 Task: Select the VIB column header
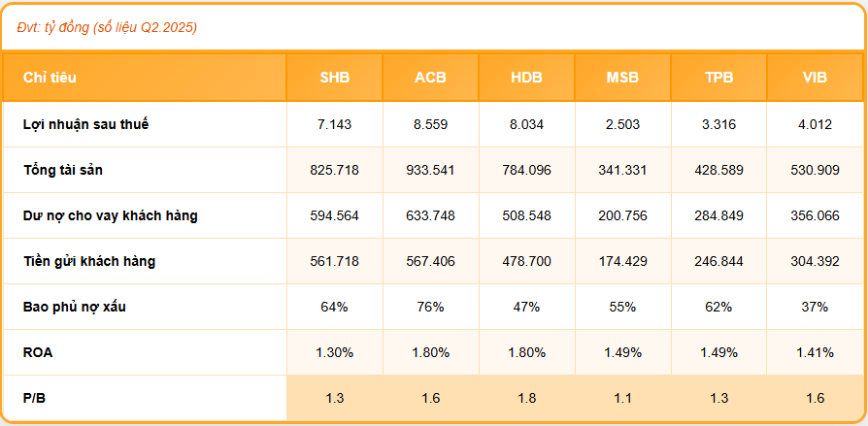point(815,78)
